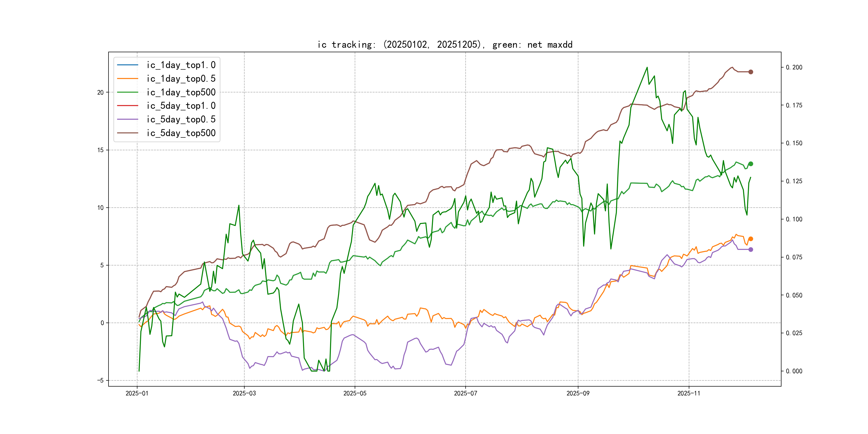Click the chart title text
The image size is (868, 434).
click(x=444, y=45)
